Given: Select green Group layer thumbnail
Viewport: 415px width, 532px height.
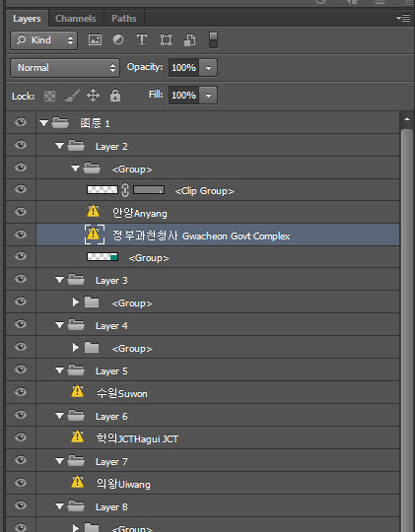Looking at the screenshot, I should 103,256.
